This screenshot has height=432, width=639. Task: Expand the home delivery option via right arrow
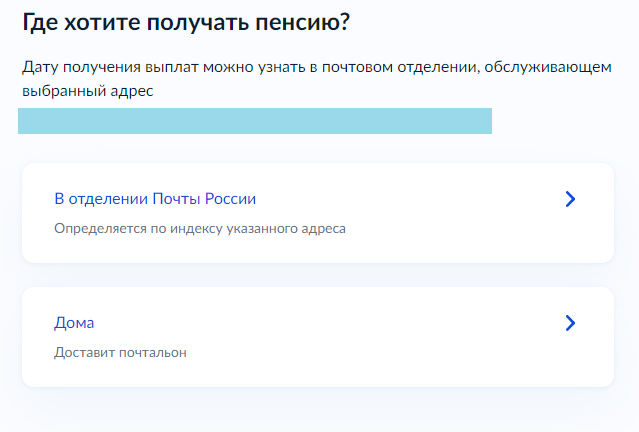click(x=570, y=323)
